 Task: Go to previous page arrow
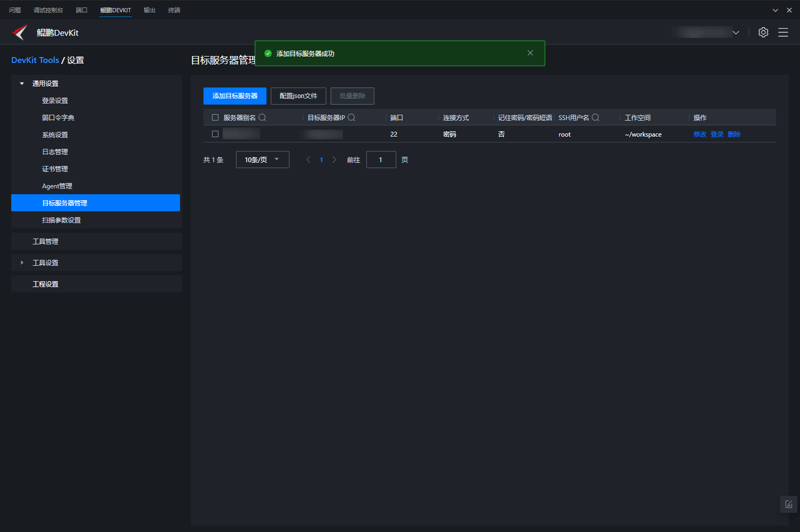tap(308, 160)
